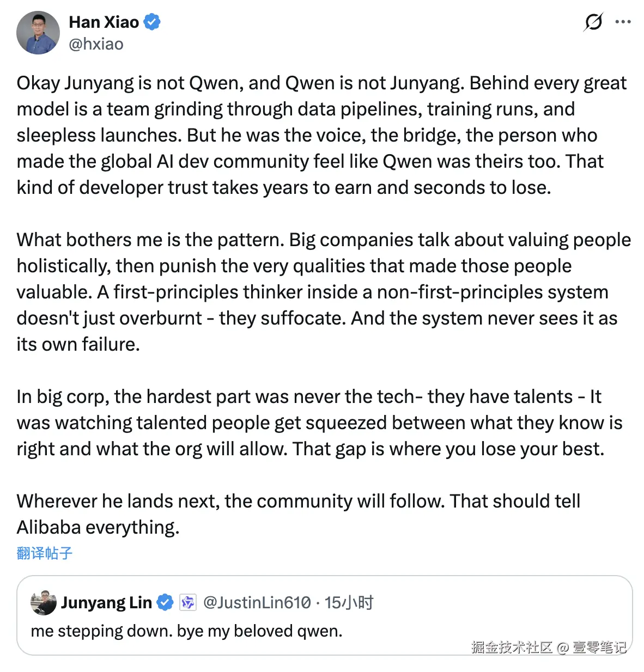Image resolution: width=644 pixels, height=672 pixels.
Task: Click the Grok slashed-circle icon
Action: click(x=593, y=22)
